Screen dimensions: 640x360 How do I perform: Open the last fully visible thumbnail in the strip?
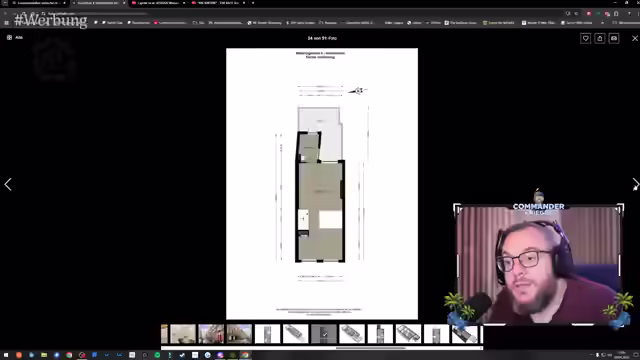click(464, 334)
